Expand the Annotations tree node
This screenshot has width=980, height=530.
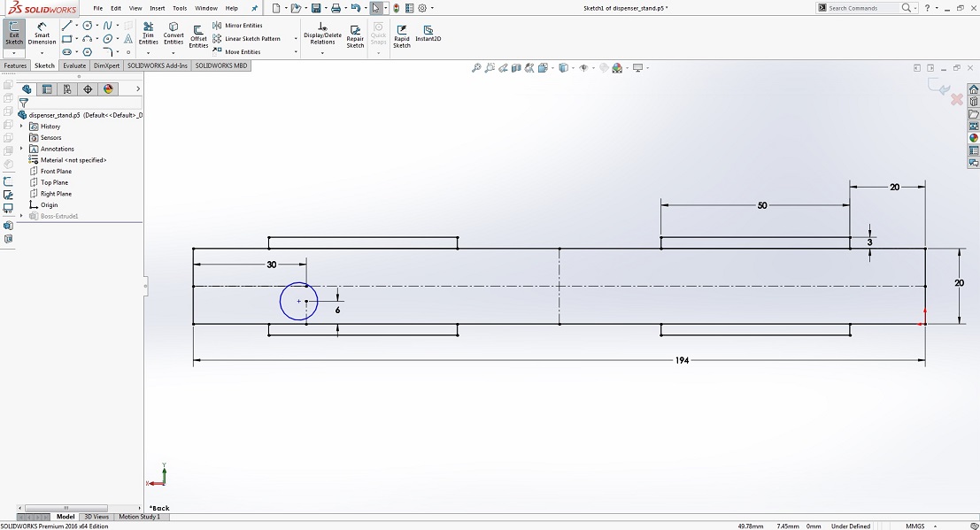tap(21, 149)
